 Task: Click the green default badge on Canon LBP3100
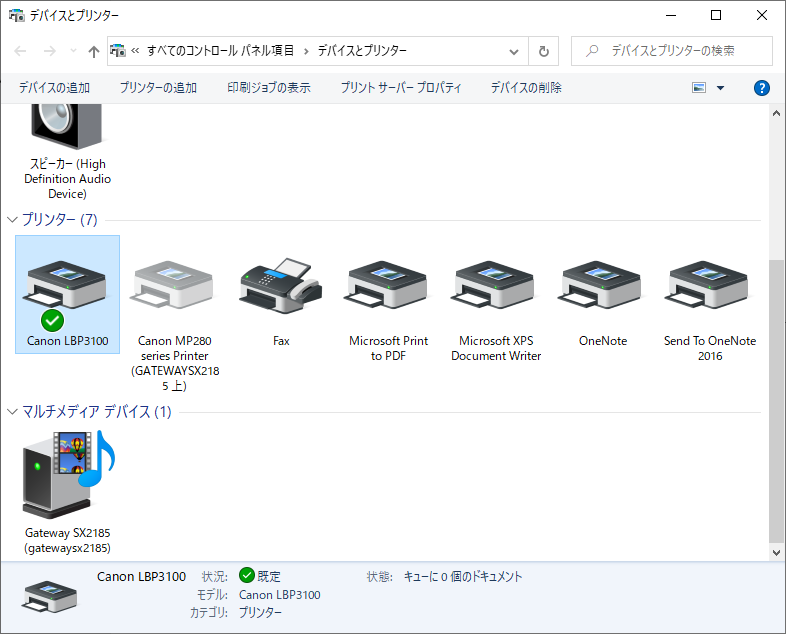(52, 321)
